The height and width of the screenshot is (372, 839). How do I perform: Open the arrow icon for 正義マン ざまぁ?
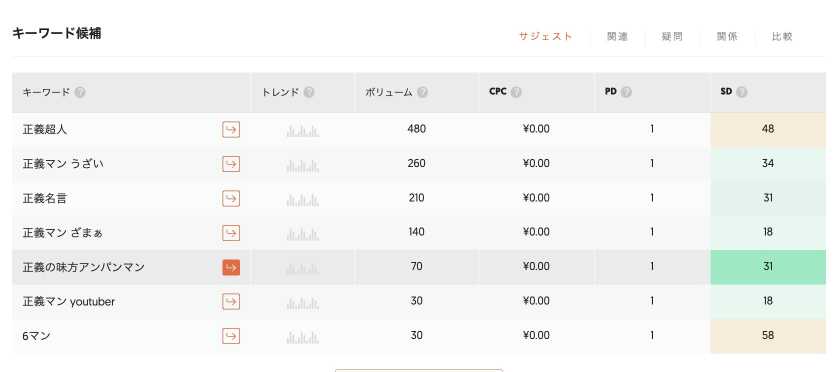(x=231, y=233)
